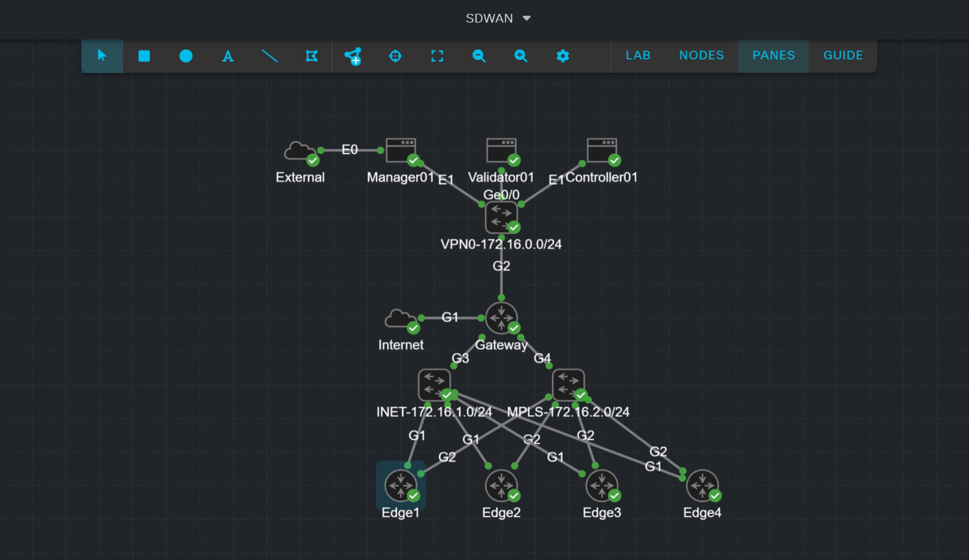969x560 pixels.
Task: Zoom in using the magnifier plus icon
Action: 520,55
